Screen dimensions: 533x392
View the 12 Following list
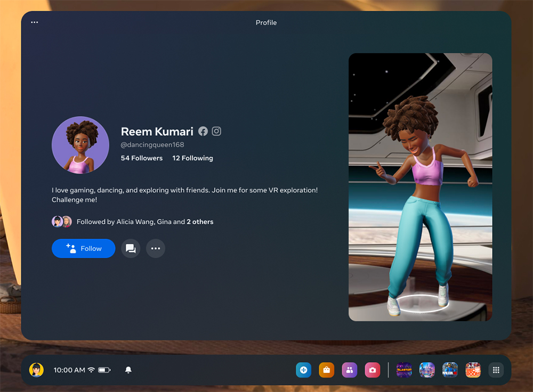[x=192, y=158]
